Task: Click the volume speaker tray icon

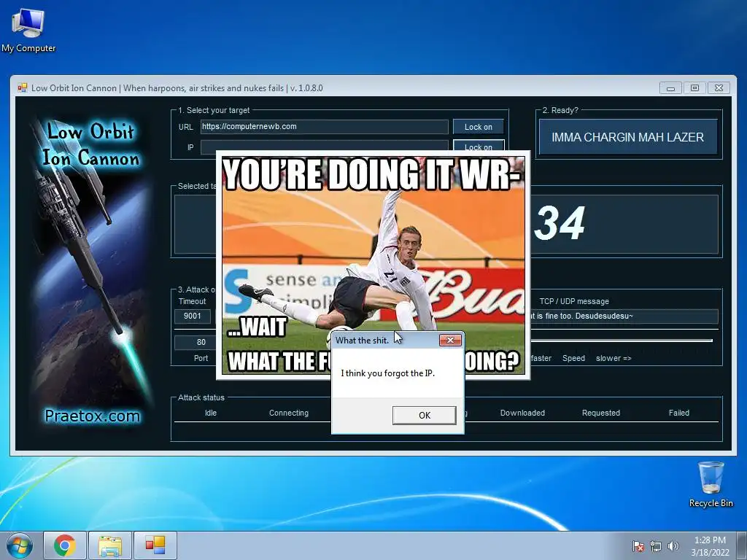Action: [x=673, y=546]
